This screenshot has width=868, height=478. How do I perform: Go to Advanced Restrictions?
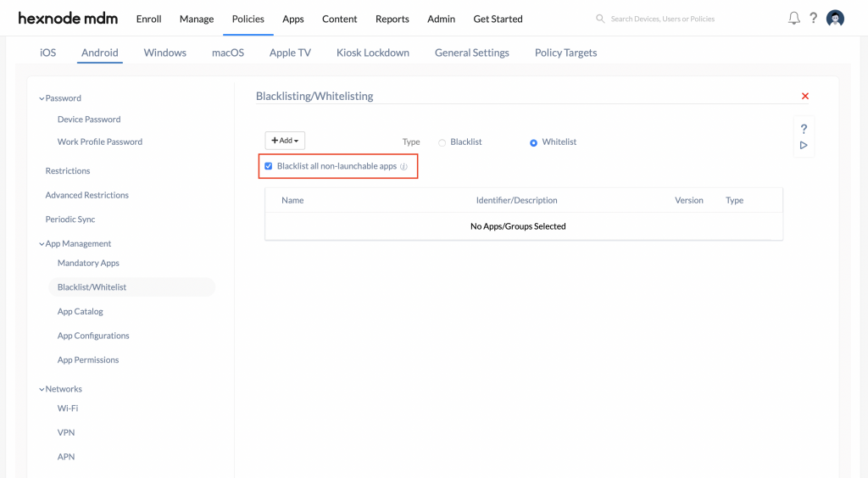86,195
